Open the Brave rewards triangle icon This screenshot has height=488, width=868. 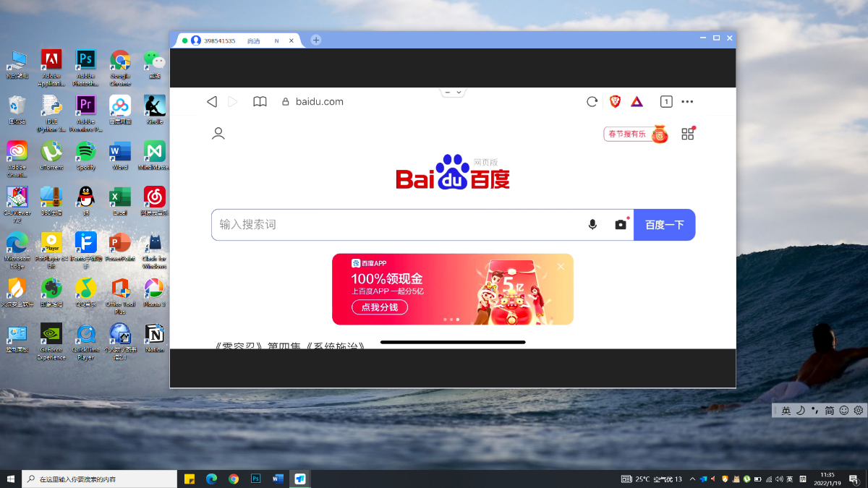click(x=637, y=102)
